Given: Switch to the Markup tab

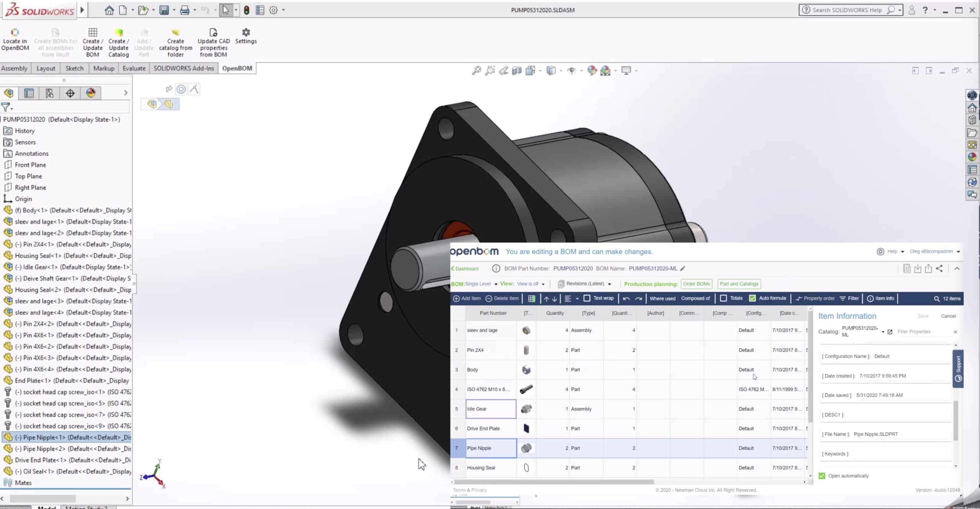Looking at the screenshot, I should 104,68.
